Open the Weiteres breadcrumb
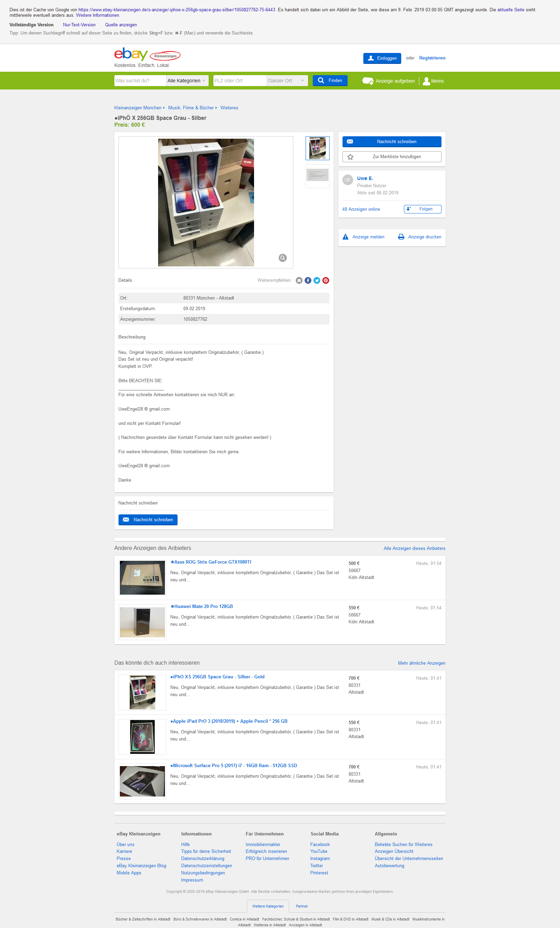 pos(229,108)
